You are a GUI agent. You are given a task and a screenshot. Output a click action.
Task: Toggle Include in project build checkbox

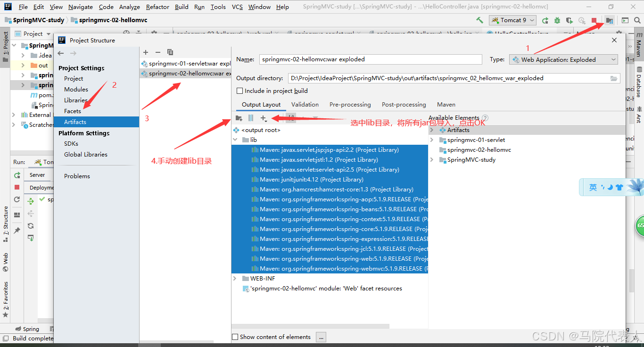[239, 91]
